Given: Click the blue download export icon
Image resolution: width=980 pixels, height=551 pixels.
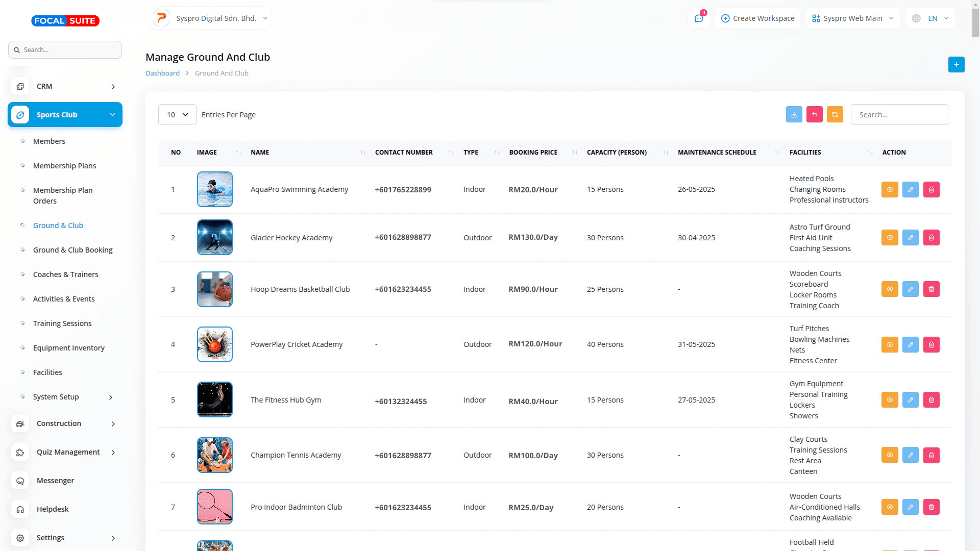Looking at the screenshot, I should click(794, 115).
